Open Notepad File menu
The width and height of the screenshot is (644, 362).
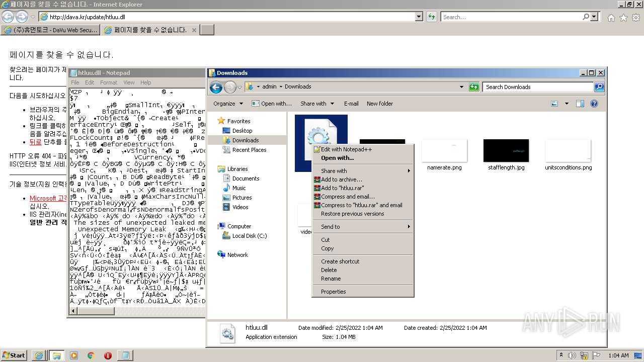[75, 82]
